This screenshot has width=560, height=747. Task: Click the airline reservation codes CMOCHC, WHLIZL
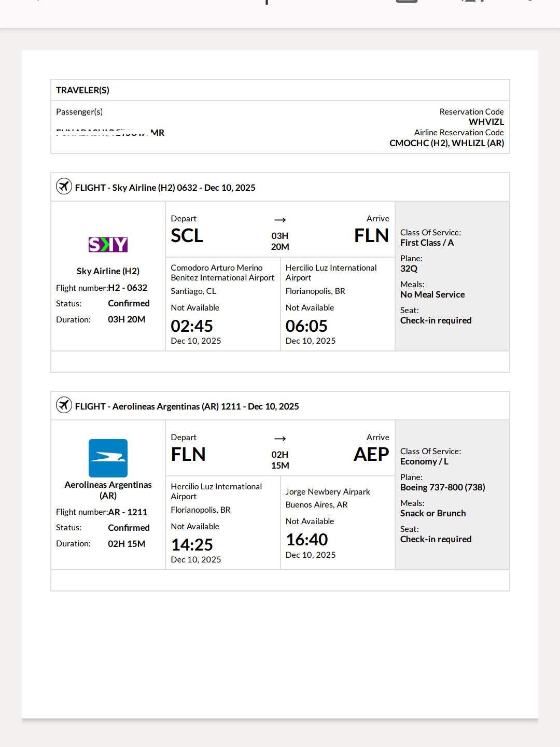pyautogui.click(x=446, y=143)
